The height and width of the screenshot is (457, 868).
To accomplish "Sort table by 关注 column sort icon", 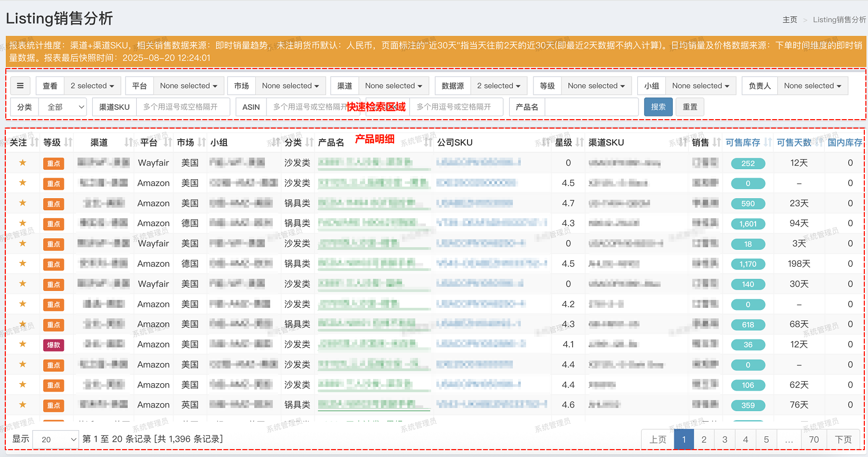I will 35,142.
